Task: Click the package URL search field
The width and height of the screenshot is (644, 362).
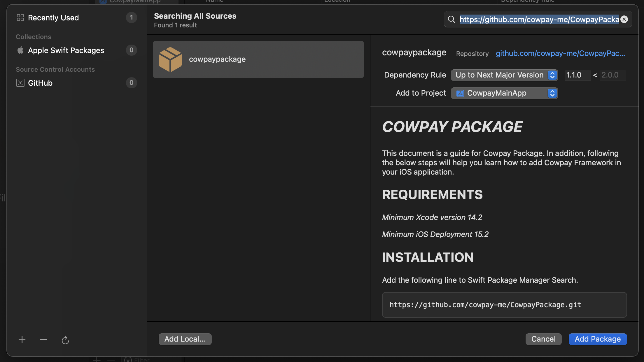Action: pyautogui.click(x=539, y=20)
